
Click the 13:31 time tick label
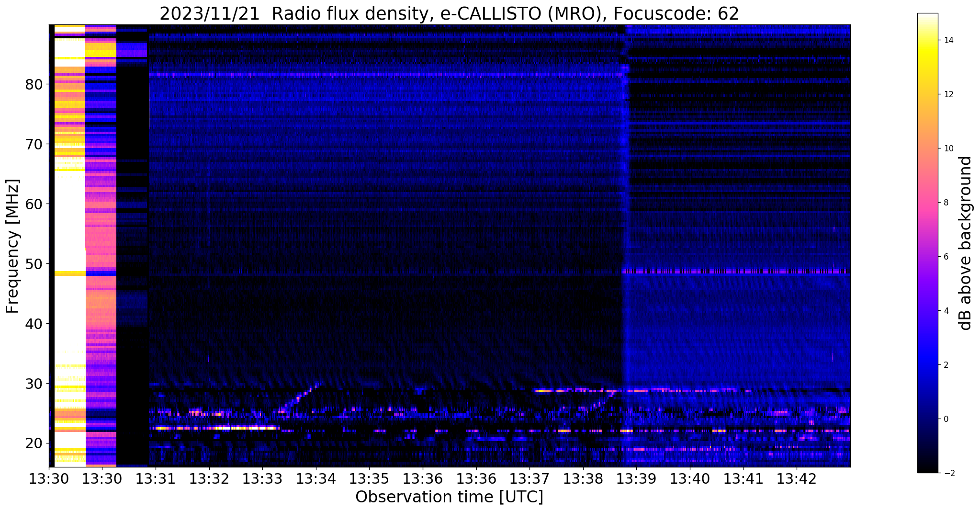(x=156, y=479)
